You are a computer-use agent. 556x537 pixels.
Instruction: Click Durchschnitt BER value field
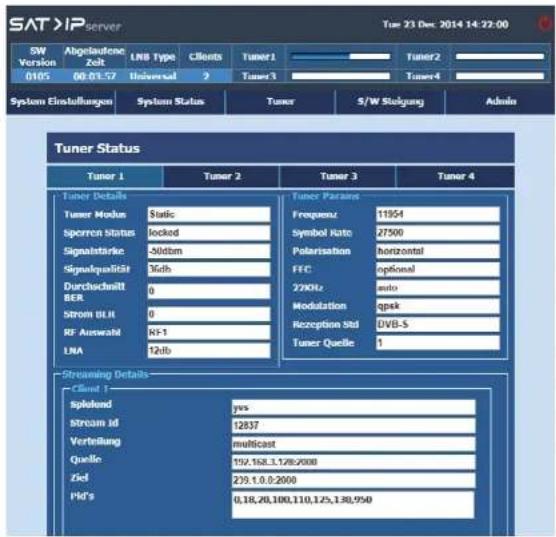209,291
